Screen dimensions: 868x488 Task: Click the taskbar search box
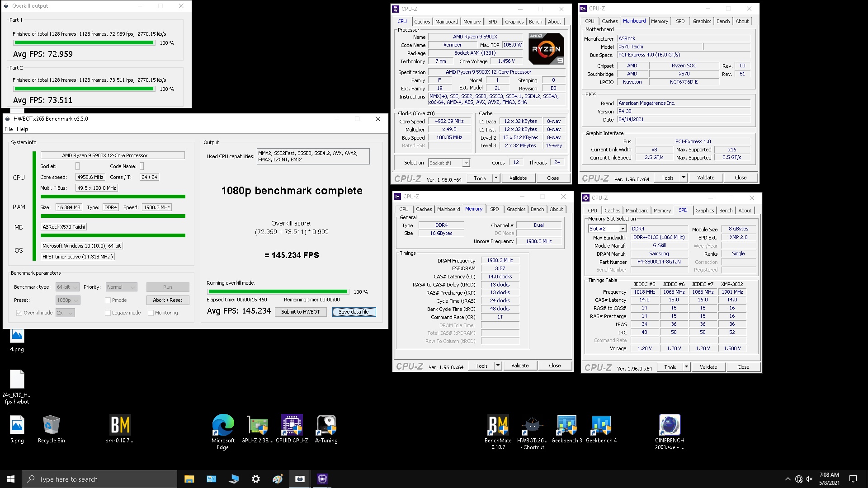pyautogui.click(x=99, y=479)
